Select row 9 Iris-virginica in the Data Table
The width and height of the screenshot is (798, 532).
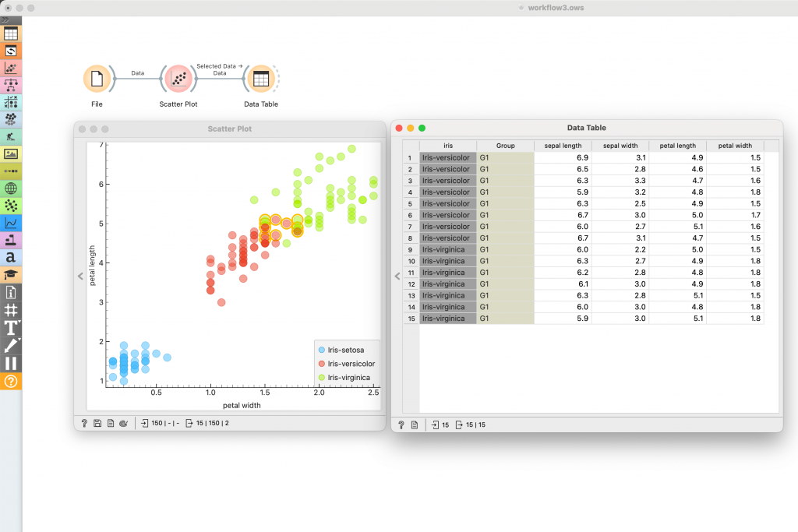444,249
